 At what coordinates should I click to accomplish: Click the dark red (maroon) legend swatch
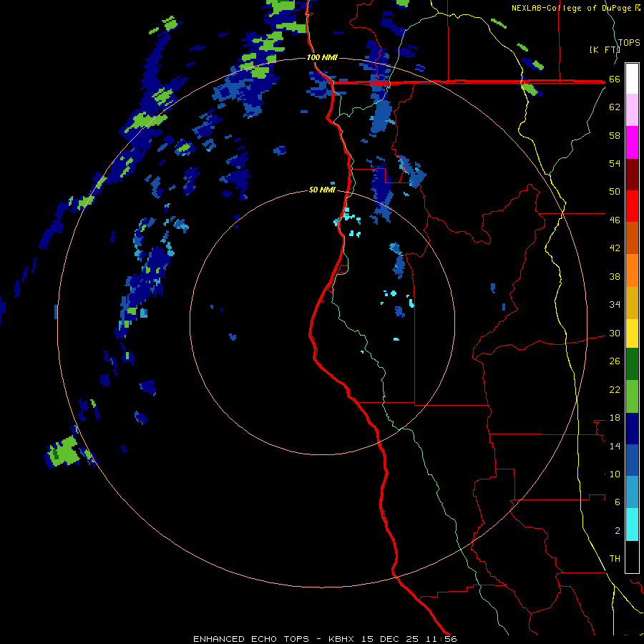click(x=632, y=175)
